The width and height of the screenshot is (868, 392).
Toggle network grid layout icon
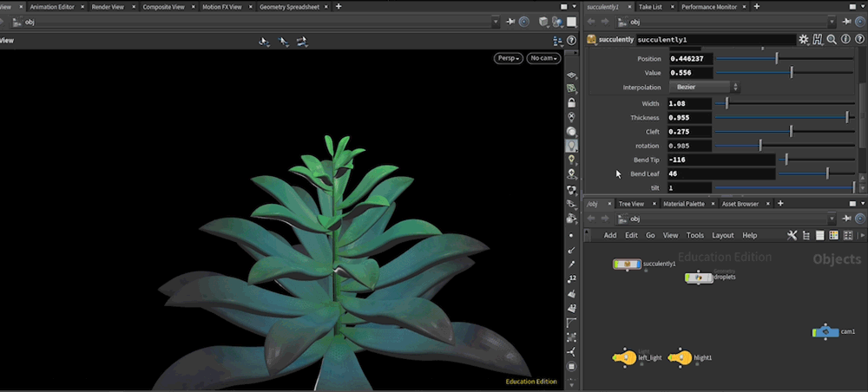pyautogui.click(x=847, y=236)
